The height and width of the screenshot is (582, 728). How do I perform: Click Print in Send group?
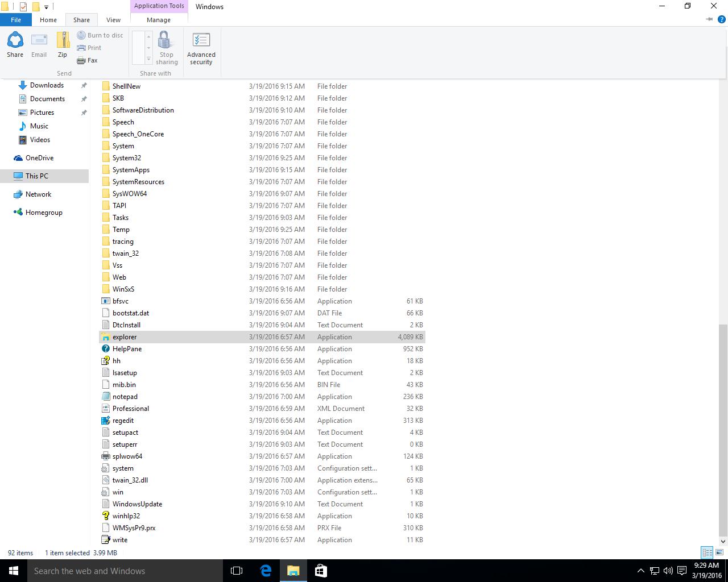(89, 48)
